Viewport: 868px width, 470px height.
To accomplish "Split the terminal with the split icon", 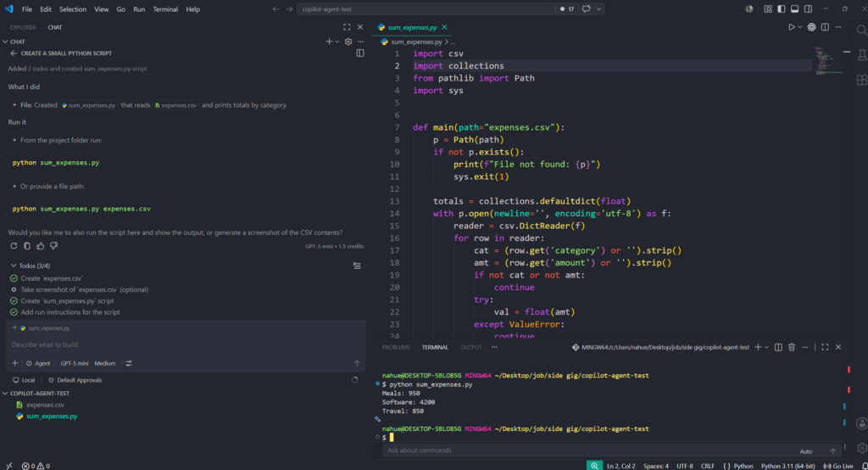I will pyautogui.click(x=778, y=347).
